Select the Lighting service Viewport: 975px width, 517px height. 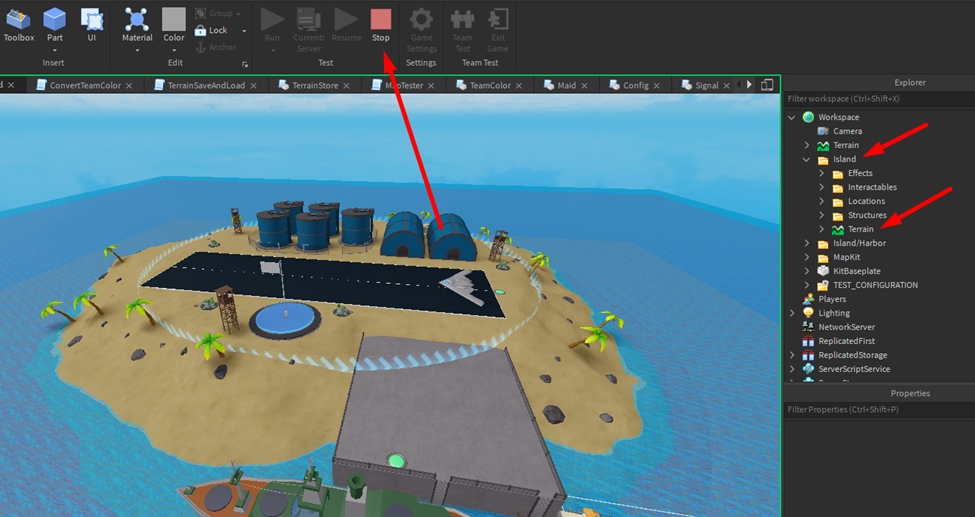click(x=834, y=313)
